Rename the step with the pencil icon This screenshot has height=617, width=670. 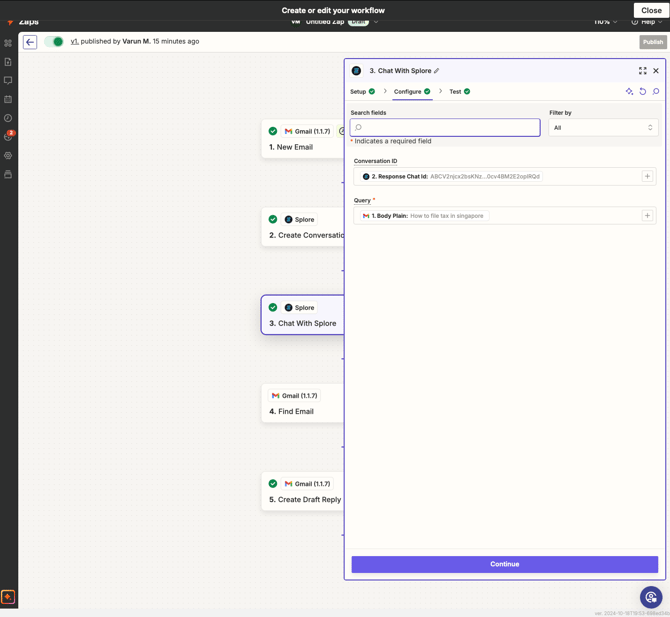point(436,71)
